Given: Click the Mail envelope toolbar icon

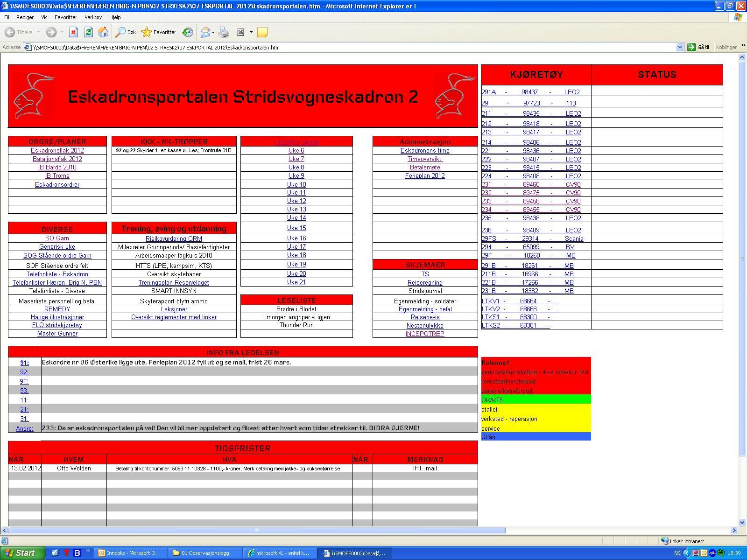Looking at the screenshot, I should tap(205, 32).
